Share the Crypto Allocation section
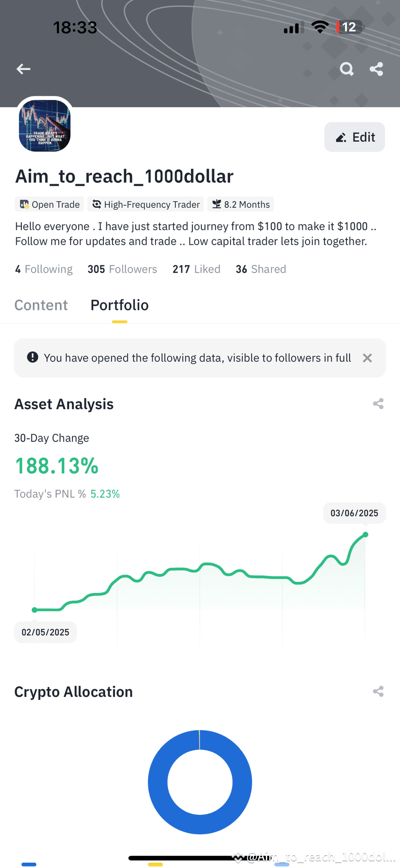The image size is (400, 868). [378, 691]
